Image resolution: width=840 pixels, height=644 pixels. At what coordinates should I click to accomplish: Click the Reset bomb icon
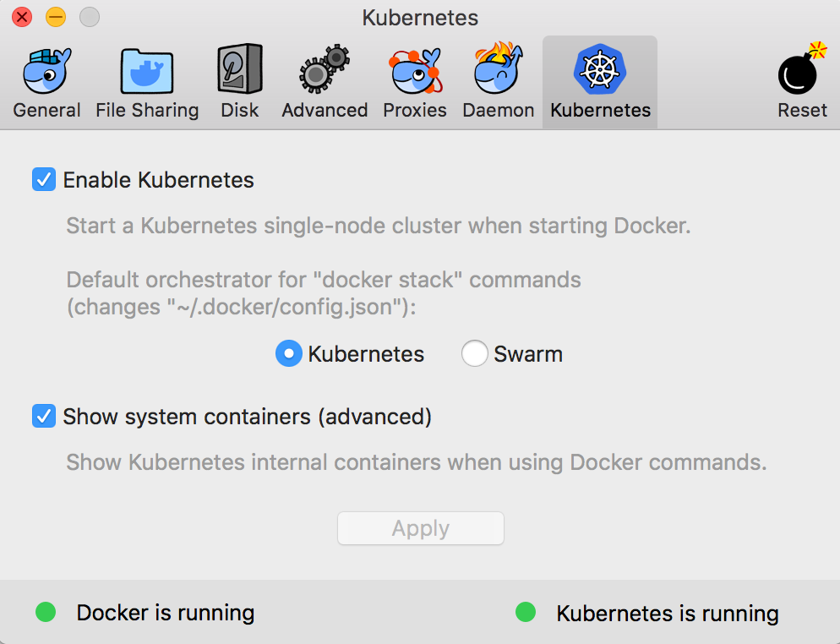[802, 72]
